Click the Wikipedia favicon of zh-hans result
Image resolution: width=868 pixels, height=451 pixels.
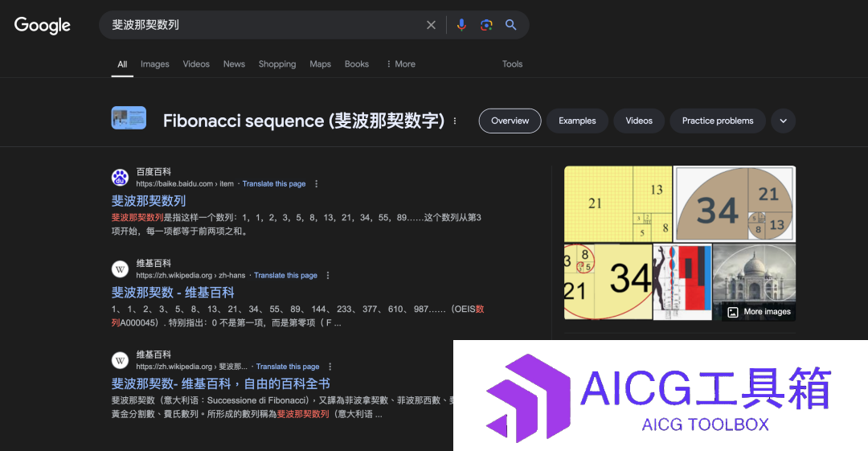click(120, 269)
